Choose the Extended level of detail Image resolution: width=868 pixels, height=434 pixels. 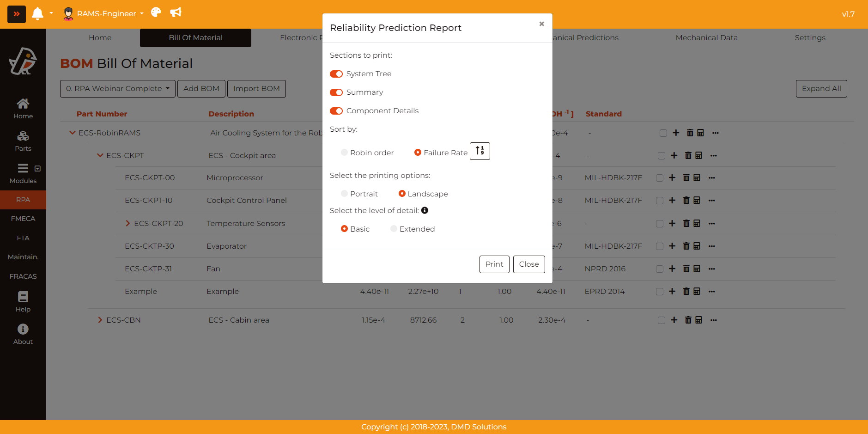pyautogui.click(x=394, y=229)
